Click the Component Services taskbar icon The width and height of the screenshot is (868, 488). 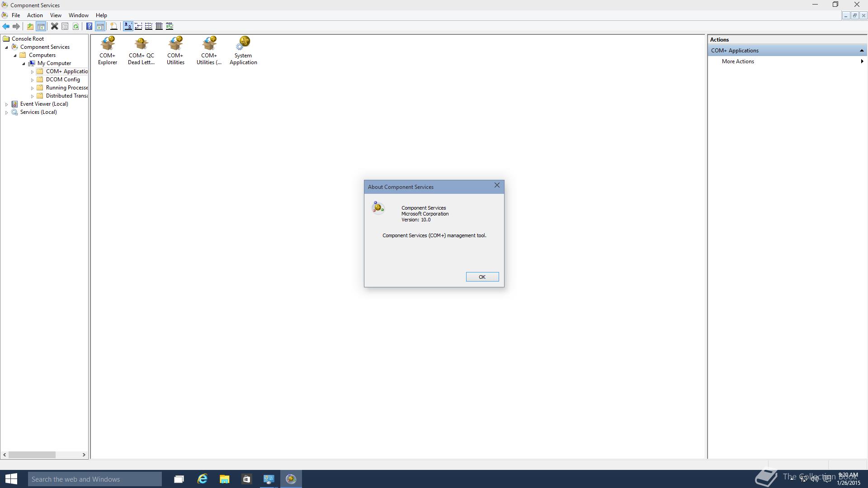click(x=291, y=479)
